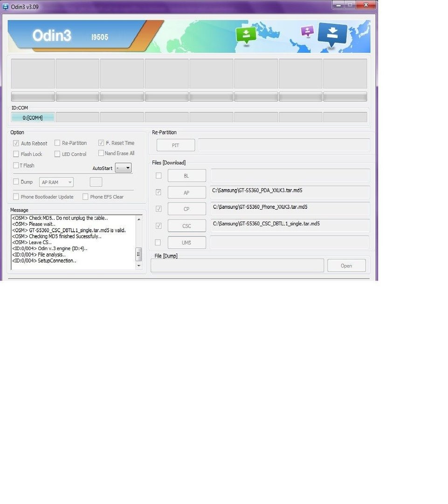Image resolution: width=448 pixels, height=504 pixels.
Task: Click the 0:[COM4] port box
Action: pyautogui.click(x=33, y=117)
